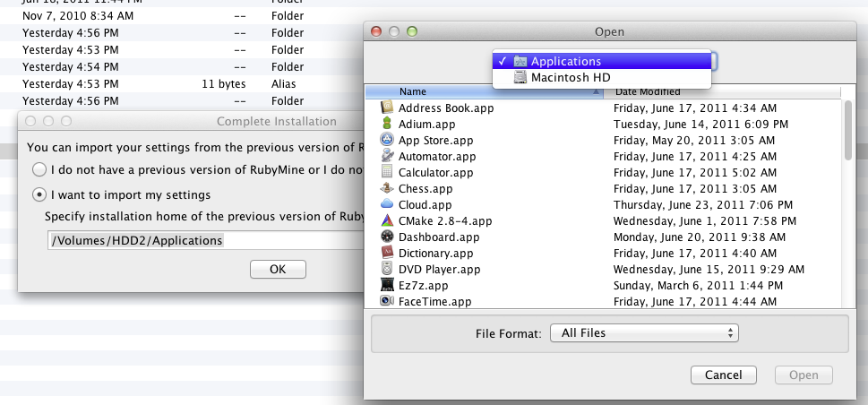The height and width of the screenshot is (405, 868).
Task: Select the Ez7z.app file name
Action: (424, 285)
